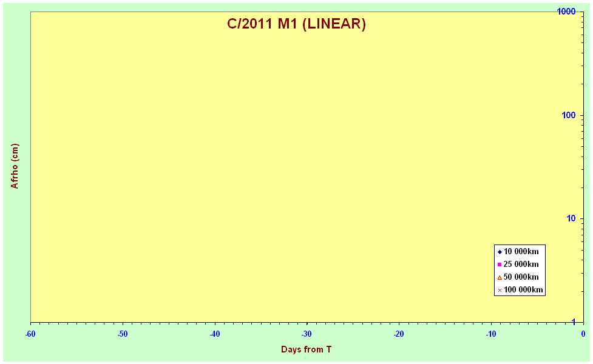593x364 pixels.
Task: Select the 10 000km legend entry
Action: pyautogui.click(x=521, y=251)
